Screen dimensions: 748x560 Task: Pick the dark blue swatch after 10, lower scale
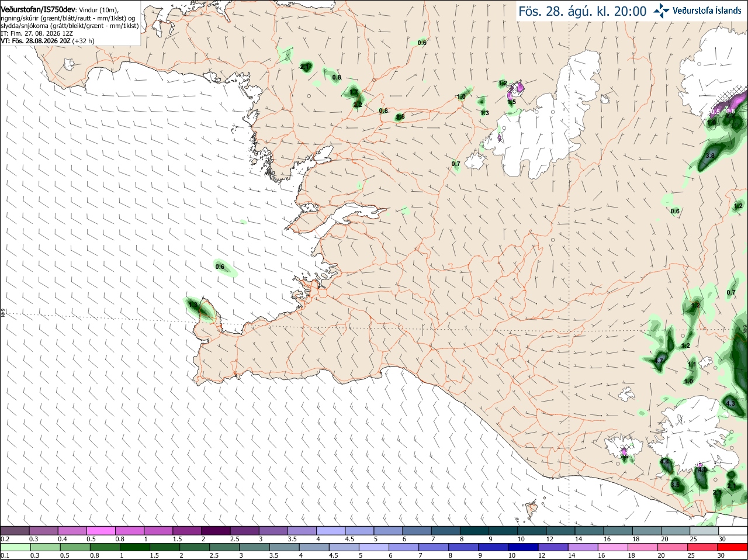[522, 547]
